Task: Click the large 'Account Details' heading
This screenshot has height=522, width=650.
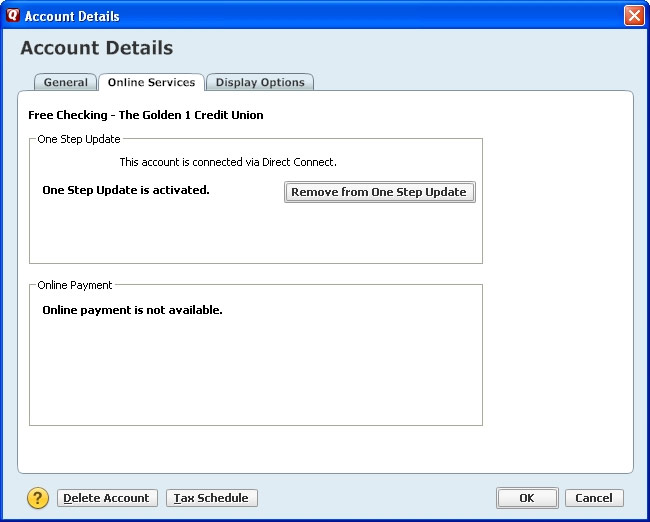Action: click(97, 48)
